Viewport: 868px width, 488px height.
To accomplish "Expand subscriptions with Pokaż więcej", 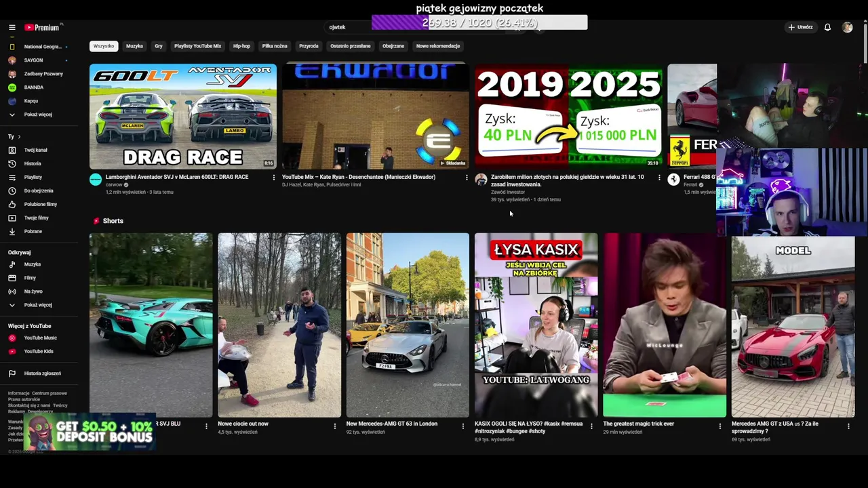I will [x=38, y=115].
